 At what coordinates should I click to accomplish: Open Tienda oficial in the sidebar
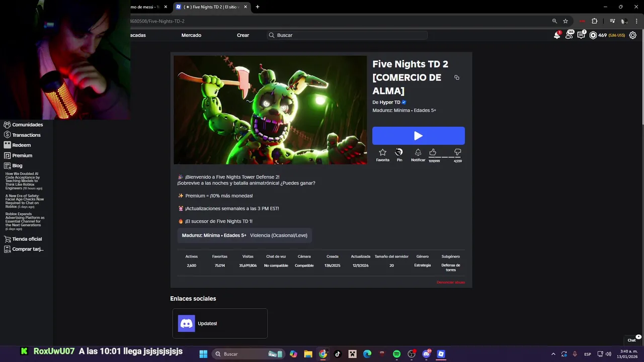click(23, 239)
